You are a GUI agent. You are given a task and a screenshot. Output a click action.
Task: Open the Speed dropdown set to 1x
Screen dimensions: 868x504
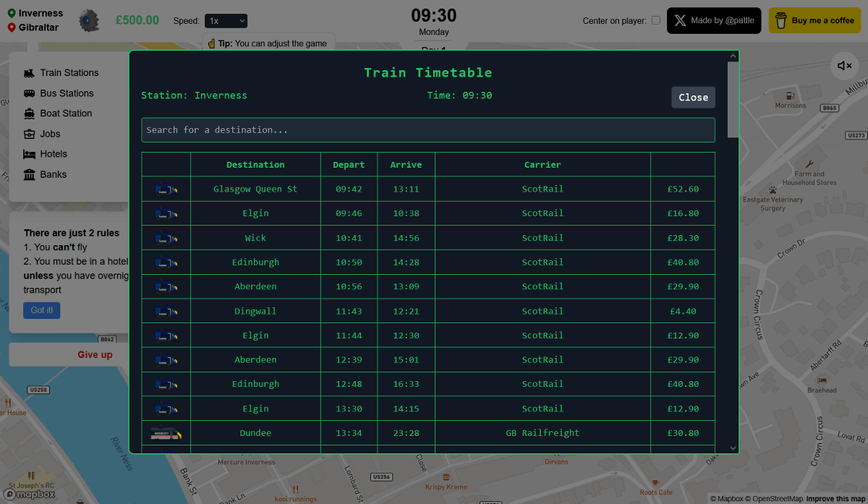(x=226, y=21)
